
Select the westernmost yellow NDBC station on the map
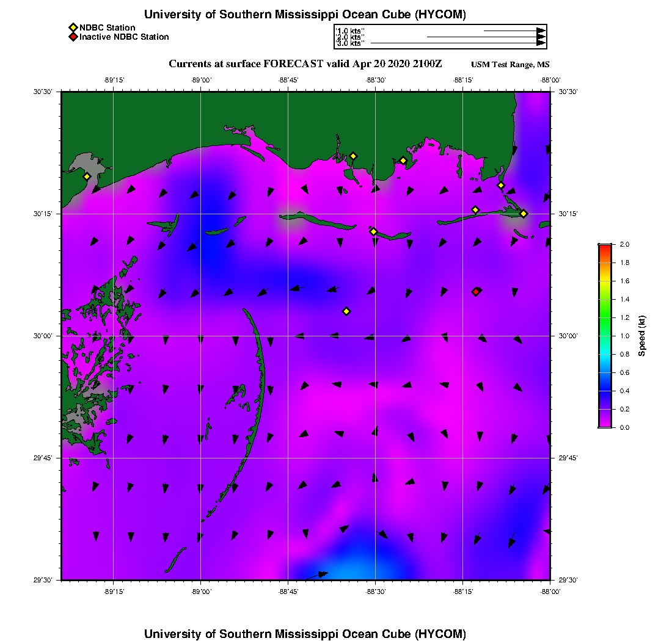pyautogui.click(x=87, y=176)
